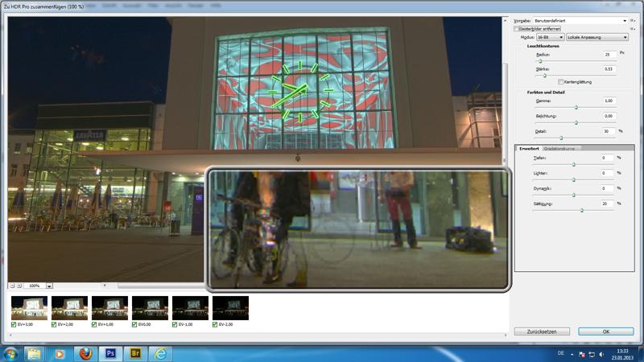
Task: Open the preset options menu icon beside Vorgabe
Action: coord(633,21)
